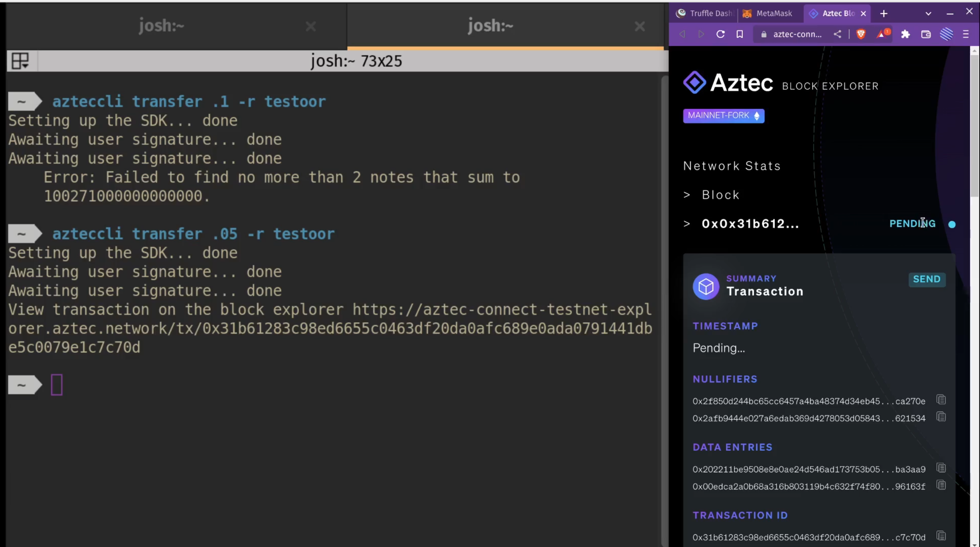Copy the transaction ID hash
This screenshot has width=980, height=547.
click(x=941, y=536)
